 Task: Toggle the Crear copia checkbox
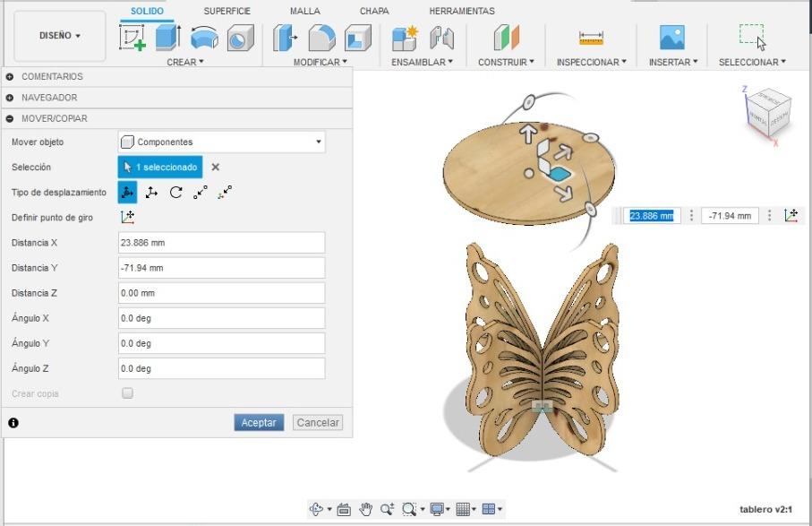click(127, 393)
